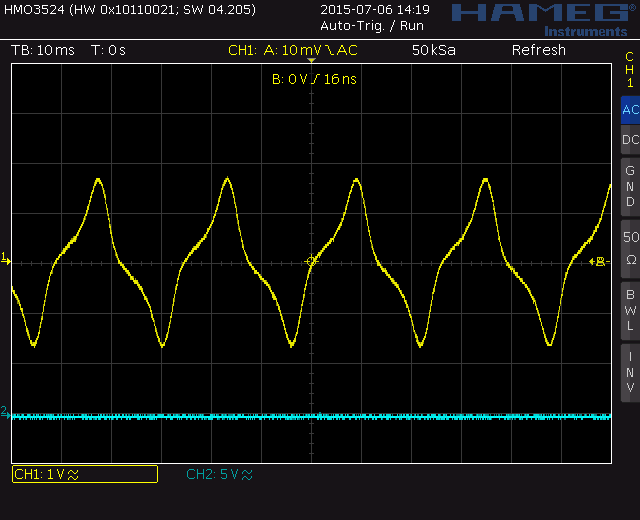The height and width of the screenshot is (520, 640).
Task: Click the center crosshair marker on the grid
Action: pos(312,261)
